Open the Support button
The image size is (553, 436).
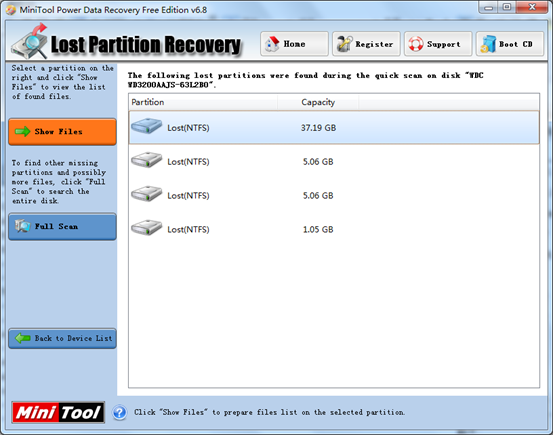(438, 44)
